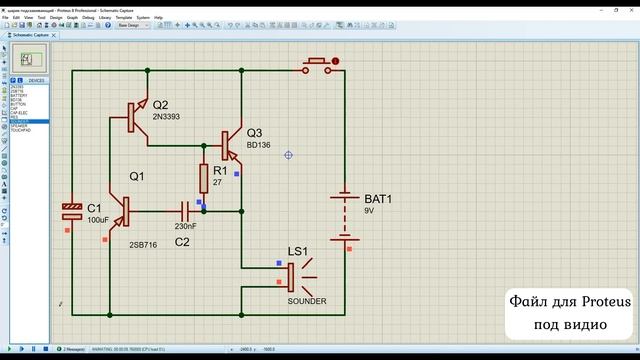Select the 2D line graphics tool

point(4,149)
